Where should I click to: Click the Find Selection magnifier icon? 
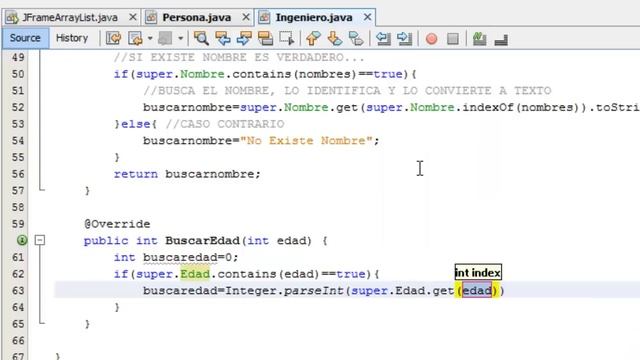pos(201,38)
